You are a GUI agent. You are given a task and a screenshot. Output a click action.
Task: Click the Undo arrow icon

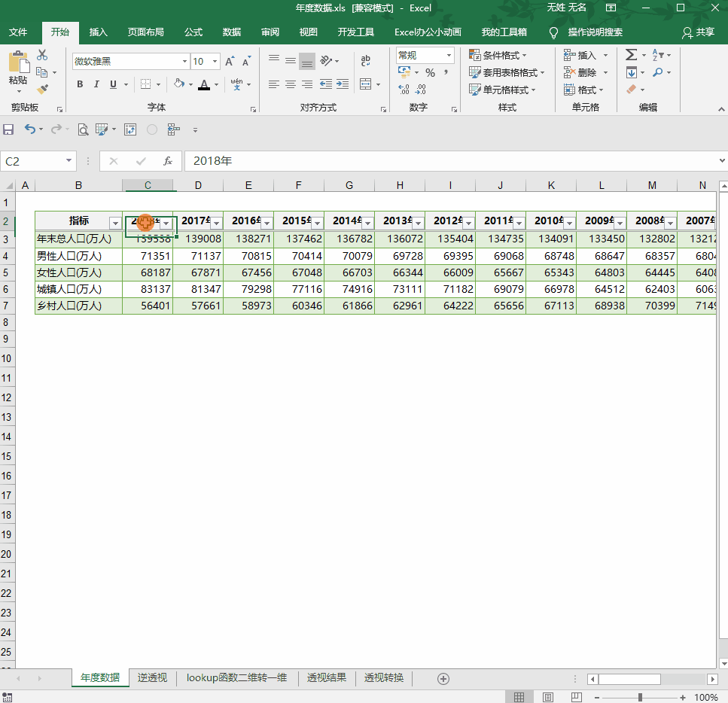tap(30, 129)
